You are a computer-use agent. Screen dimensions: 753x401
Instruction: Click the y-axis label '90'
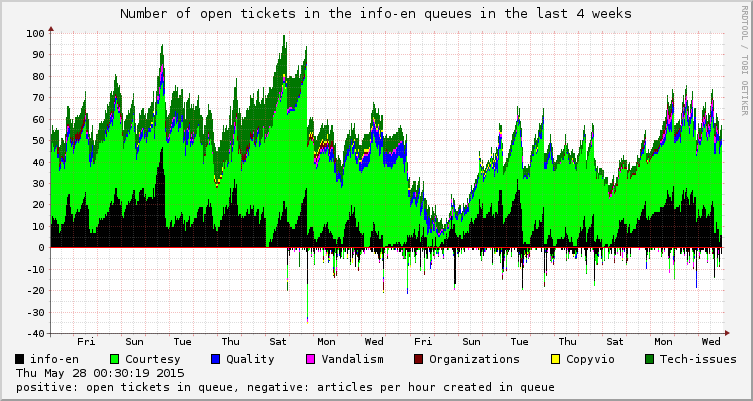[x=38, y=55]
